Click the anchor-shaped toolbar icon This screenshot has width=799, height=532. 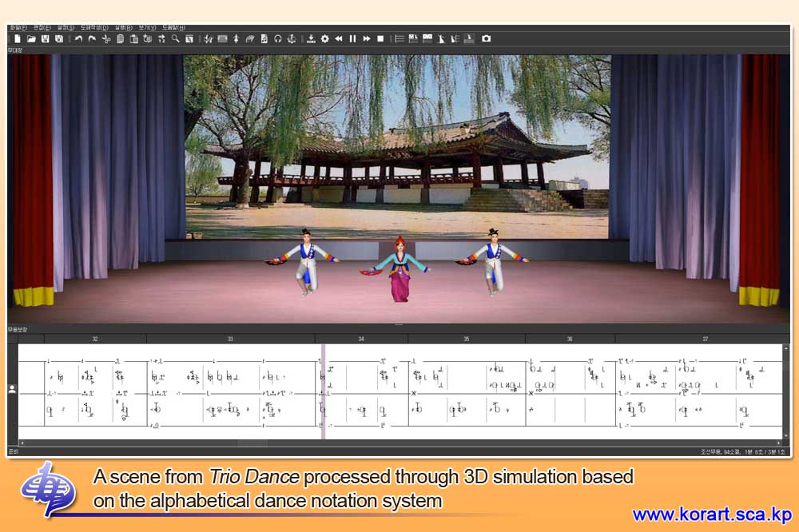pyautogui.click(x=292, y=38)
